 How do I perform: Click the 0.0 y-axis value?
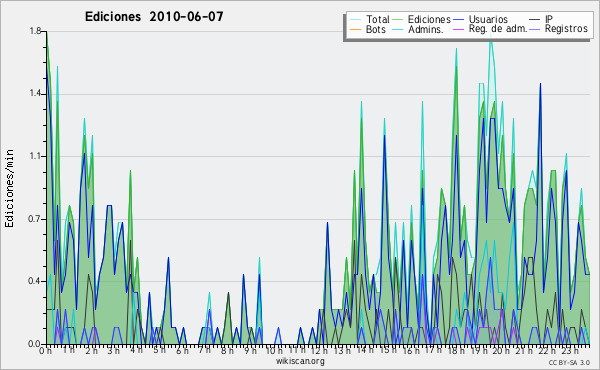coord(35,344)
